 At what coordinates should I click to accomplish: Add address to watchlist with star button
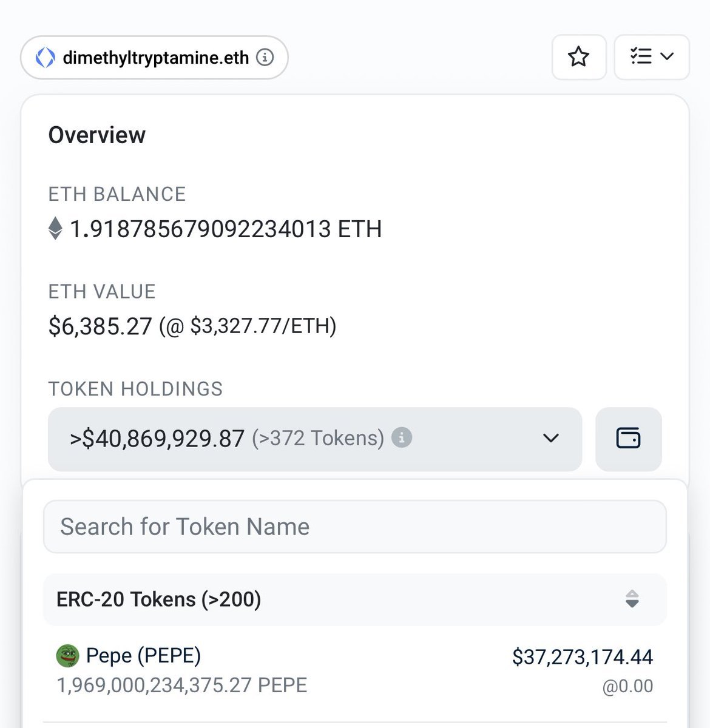point(578,57)
